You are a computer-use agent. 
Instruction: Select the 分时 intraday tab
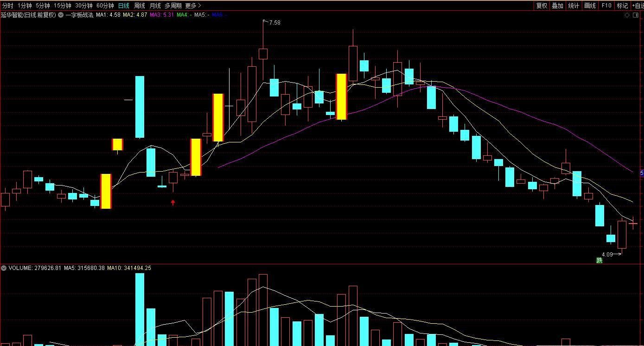click(8, 6)
